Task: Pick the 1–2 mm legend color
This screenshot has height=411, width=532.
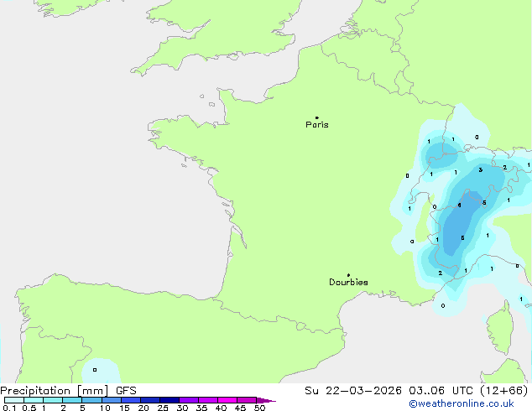Action: click(53, 400)
